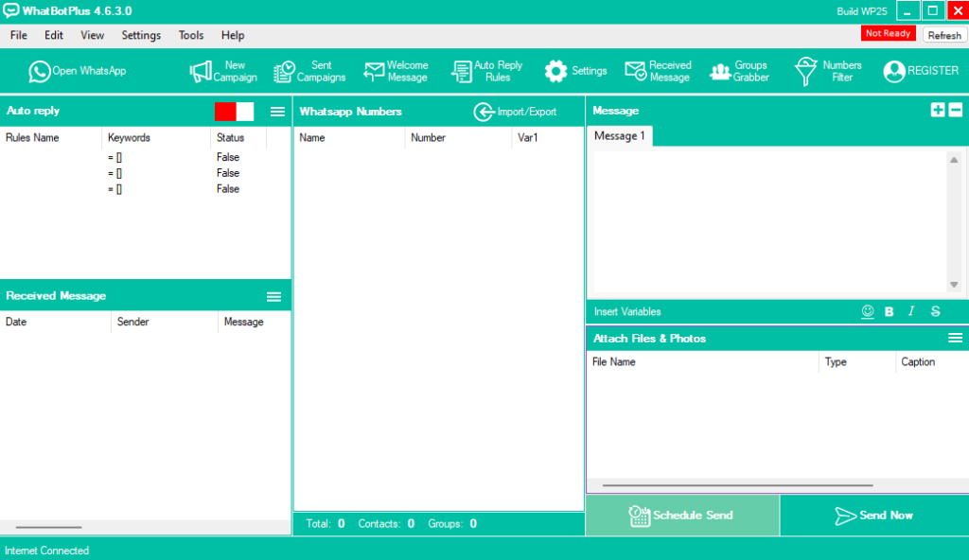The height and width of the screenshot is (560, 969).
Task: Open the Tools menu
Action: pos(191,35)
